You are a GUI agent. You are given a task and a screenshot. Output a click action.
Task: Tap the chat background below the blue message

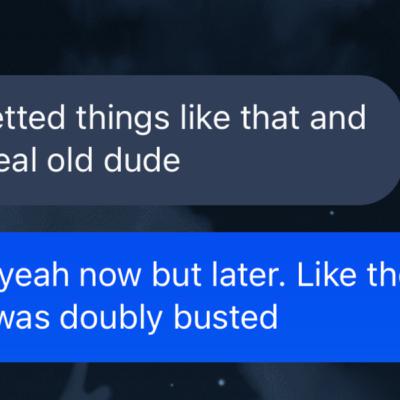tap(200, 381)
